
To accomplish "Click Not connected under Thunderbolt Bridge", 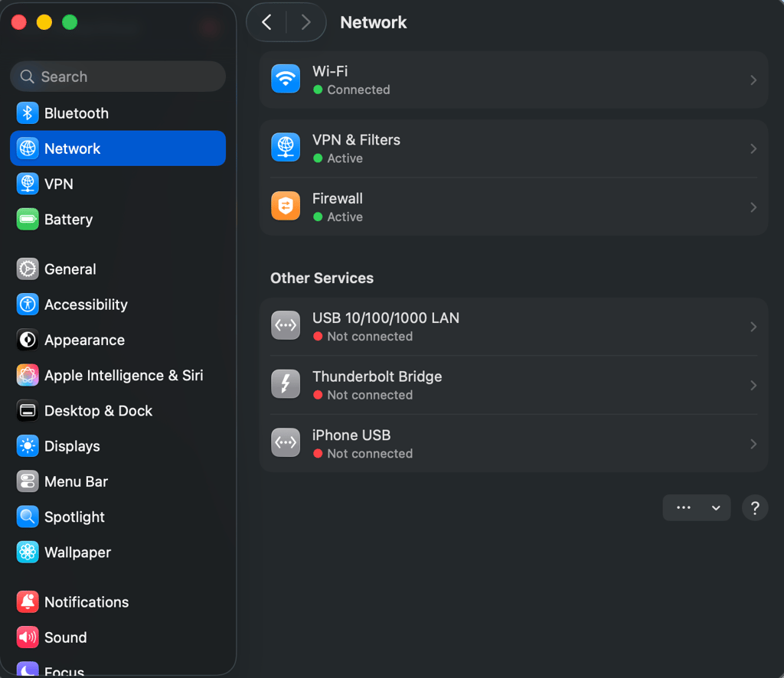I will pyautogui.click(x=370, y=395).
